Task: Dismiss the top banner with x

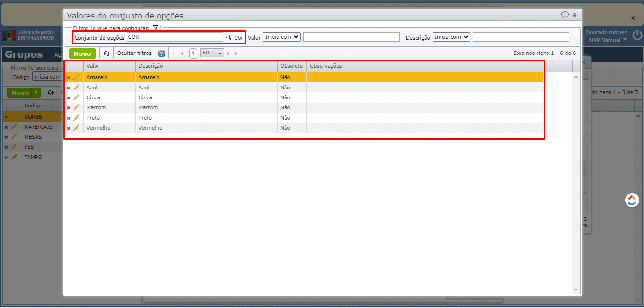Action: pos(633,18)
